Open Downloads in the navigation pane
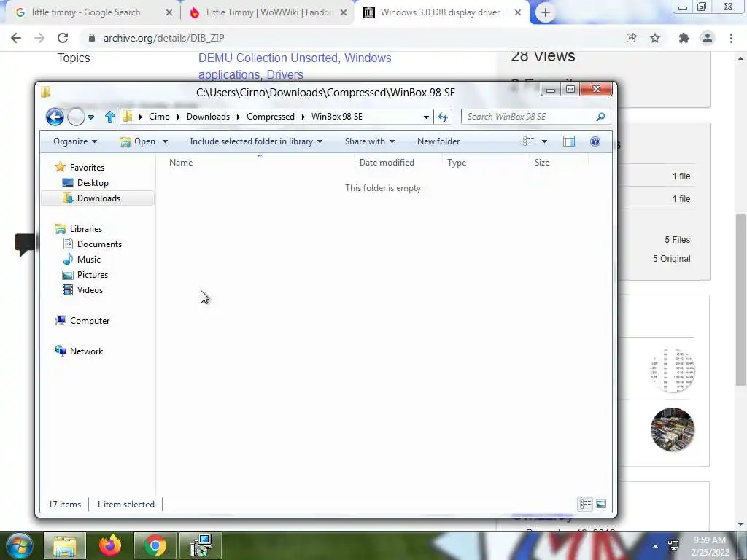747x560 pixels. pos(98,198)
